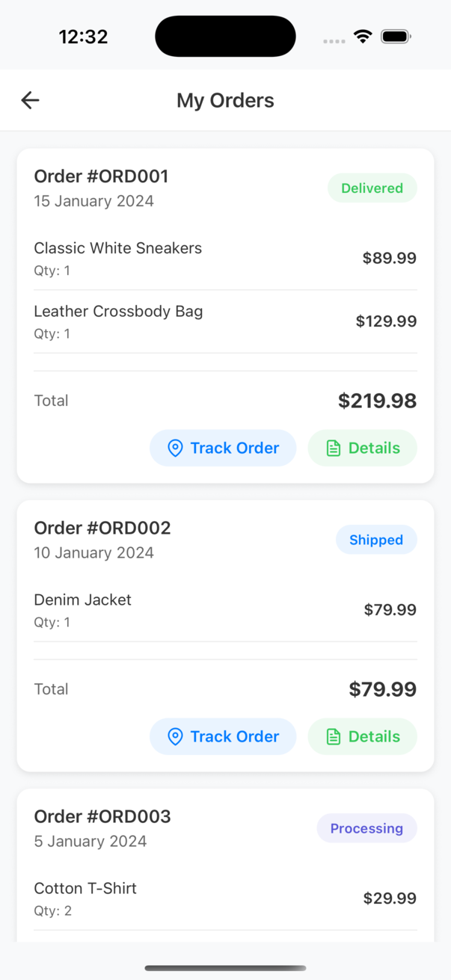Tap location pin icon for order ORD001
The image size is (451, 980).
[x=175, y=449]
